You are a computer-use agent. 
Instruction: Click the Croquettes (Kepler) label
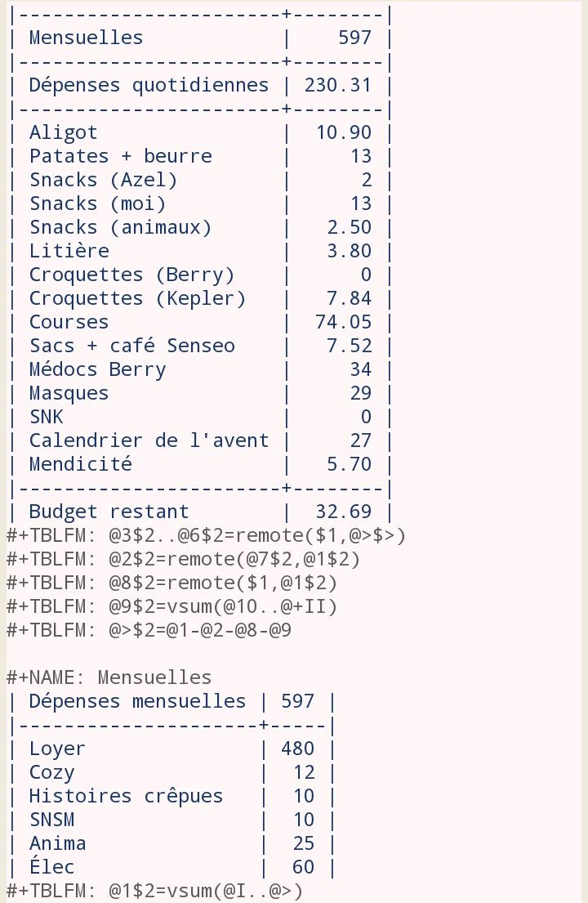click(x=137, y=299)
